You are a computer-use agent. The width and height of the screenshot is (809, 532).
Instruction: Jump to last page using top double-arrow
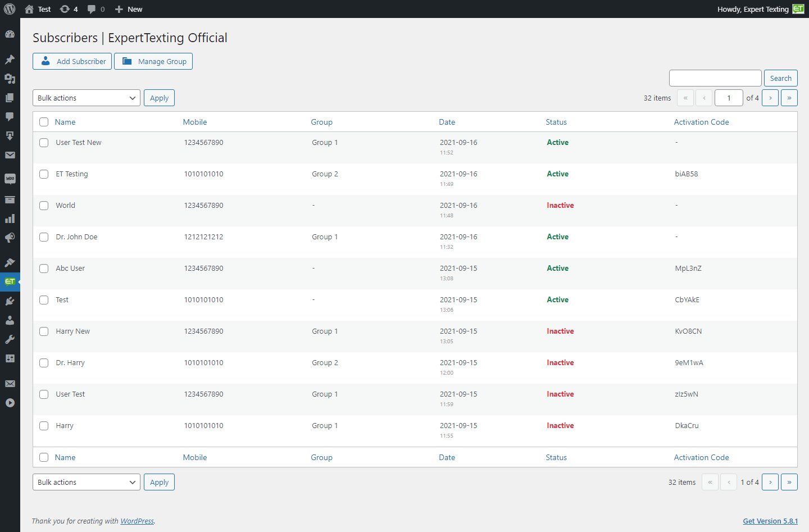[x=789, y=98]
